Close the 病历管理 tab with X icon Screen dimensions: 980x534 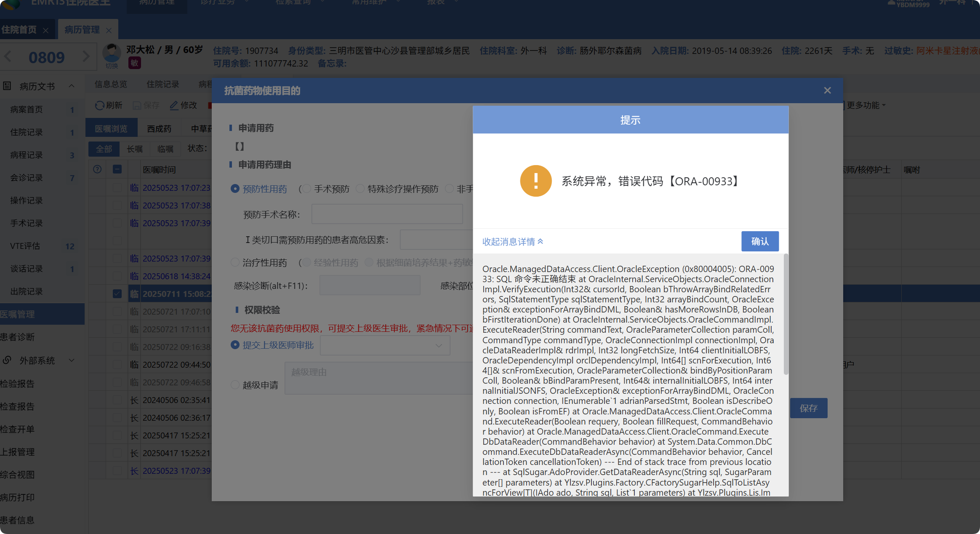(x=109, y=30)
